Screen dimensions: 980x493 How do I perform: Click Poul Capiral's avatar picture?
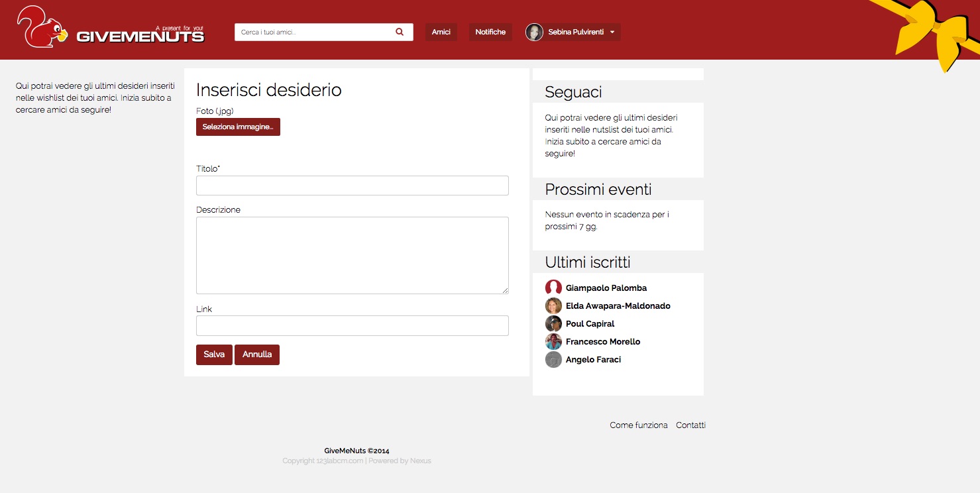(553, 324)
